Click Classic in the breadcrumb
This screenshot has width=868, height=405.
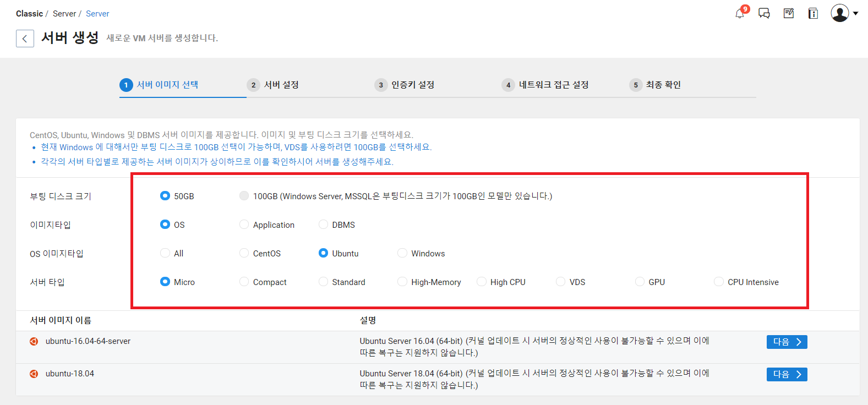(x=29, y=14)
